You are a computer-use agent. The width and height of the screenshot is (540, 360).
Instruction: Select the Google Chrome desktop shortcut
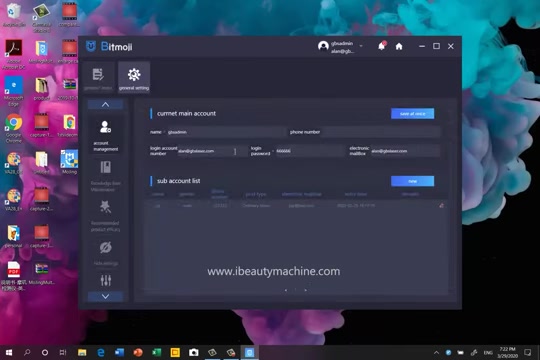[x=14, y=128]
